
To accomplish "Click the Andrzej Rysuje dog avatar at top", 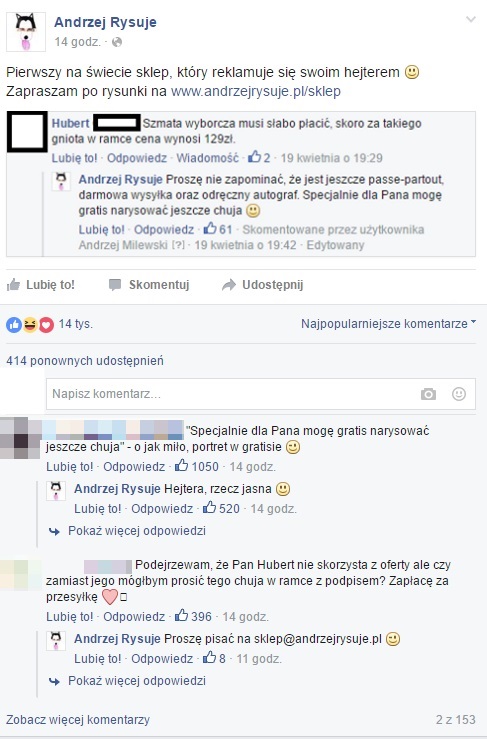I will click(26, 32).
